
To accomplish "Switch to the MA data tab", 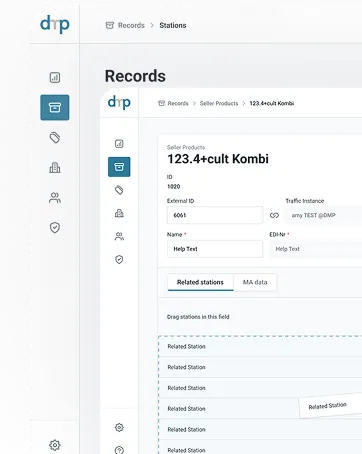I will click(x=255, y=282).
